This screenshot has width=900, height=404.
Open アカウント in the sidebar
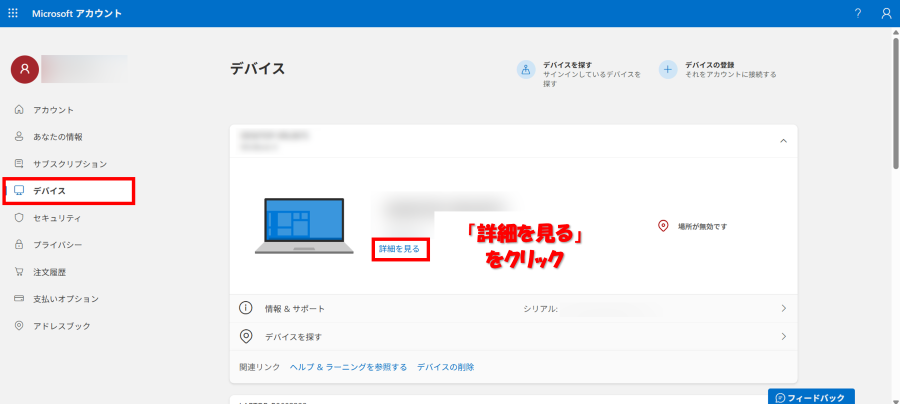click(x=53, y=110)
